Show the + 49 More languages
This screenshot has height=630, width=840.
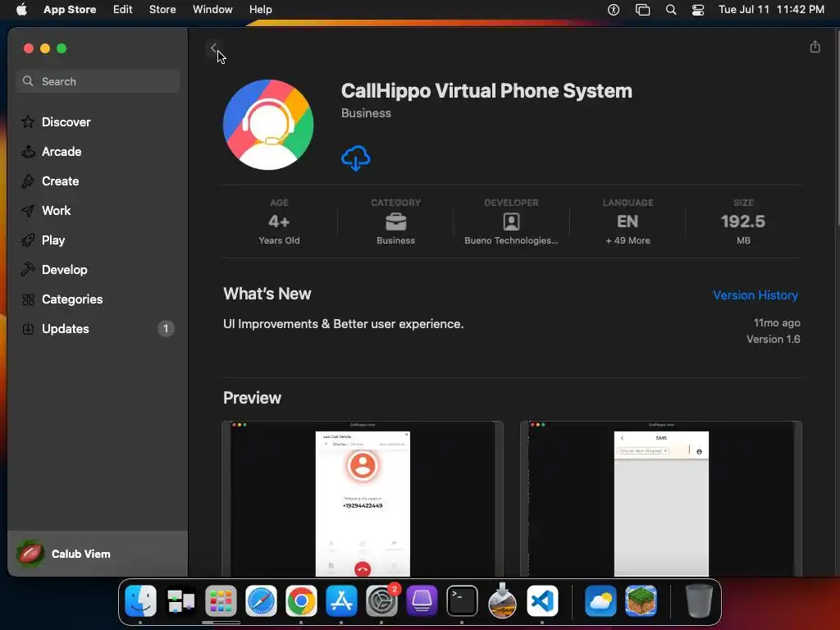(628, 240)
